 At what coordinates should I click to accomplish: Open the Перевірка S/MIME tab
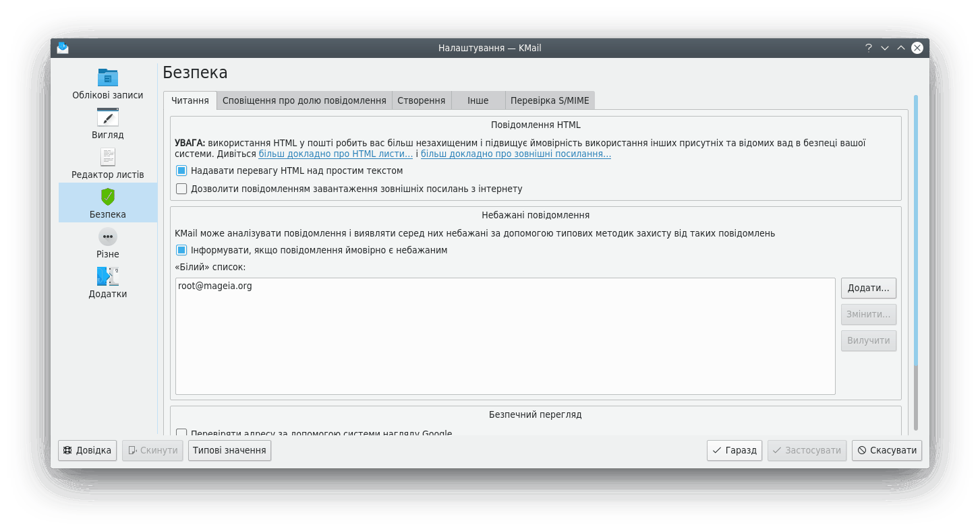click(549, 101)
